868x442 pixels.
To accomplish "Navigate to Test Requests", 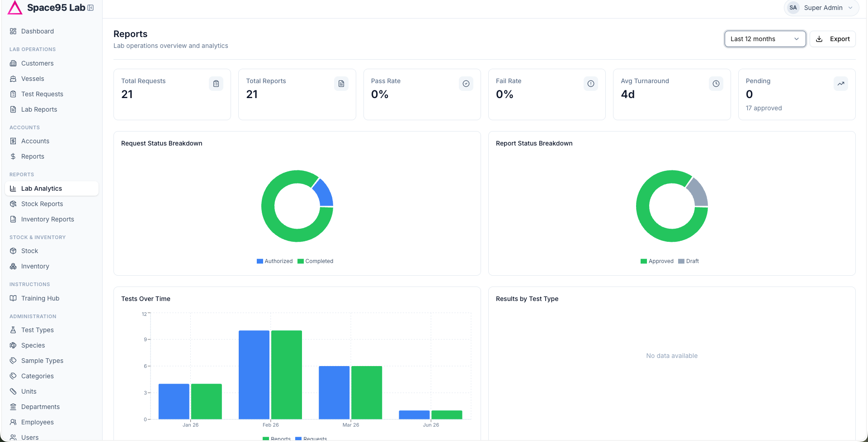I will 52,94.
